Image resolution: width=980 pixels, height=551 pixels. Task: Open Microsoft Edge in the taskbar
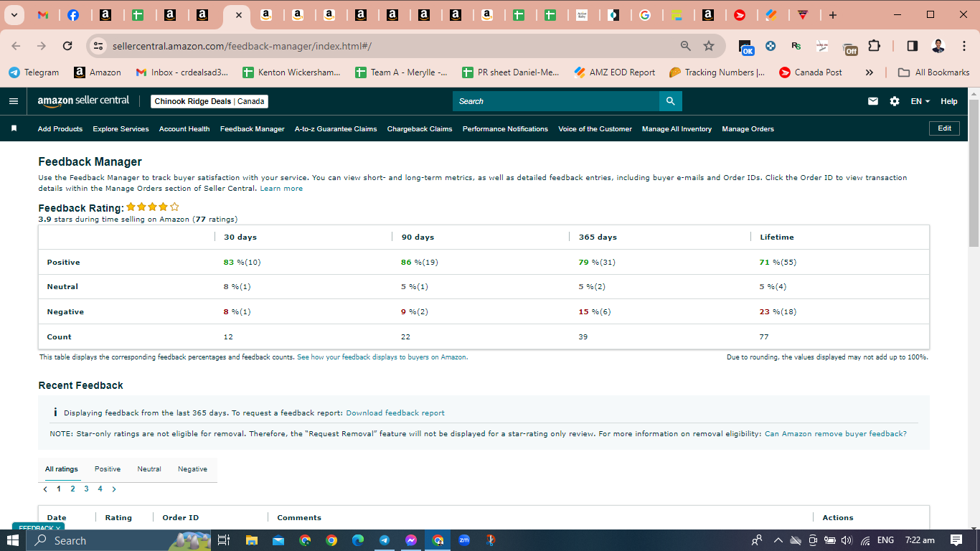click(x=358, y=540)
